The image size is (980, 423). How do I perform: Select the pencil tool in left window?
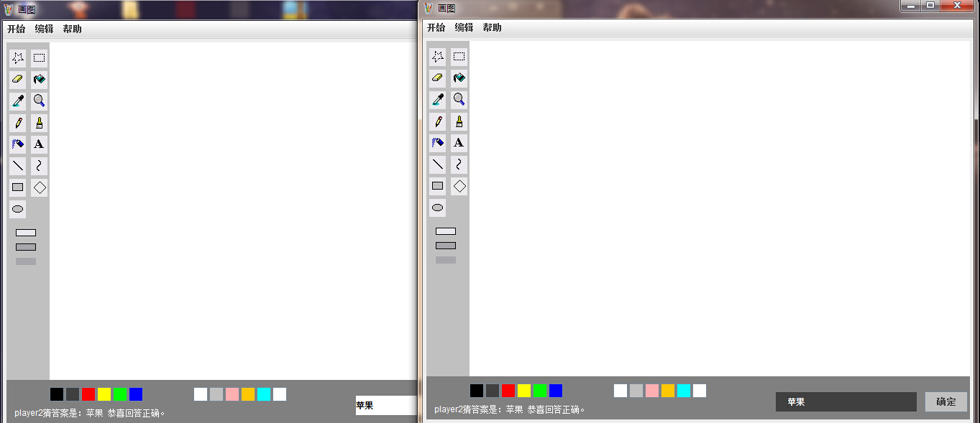pyautogui.click(x=18, y=123)
